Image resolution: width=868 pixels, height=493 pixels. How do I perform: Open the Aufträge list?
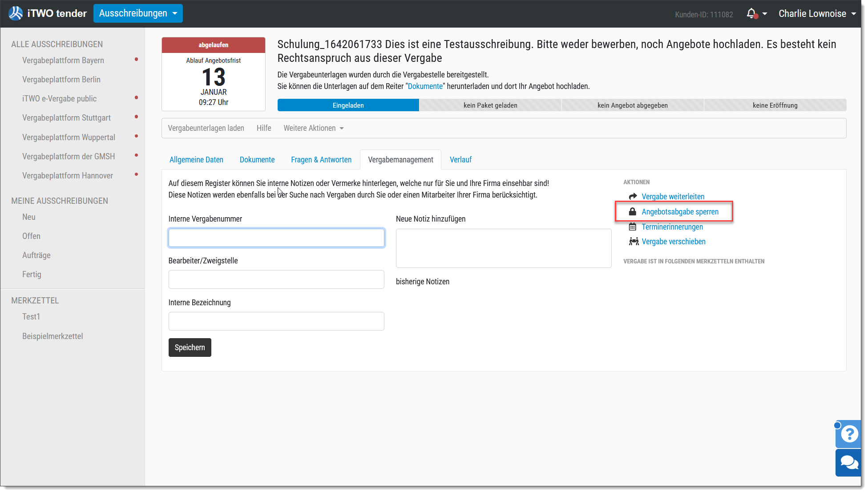click(36, 255)
